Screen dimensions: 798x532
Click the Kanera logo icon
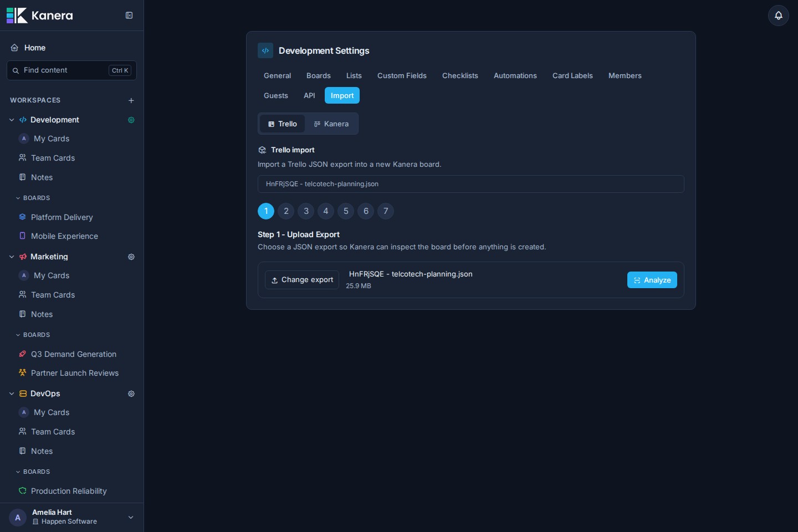click(x=17, y=16)
